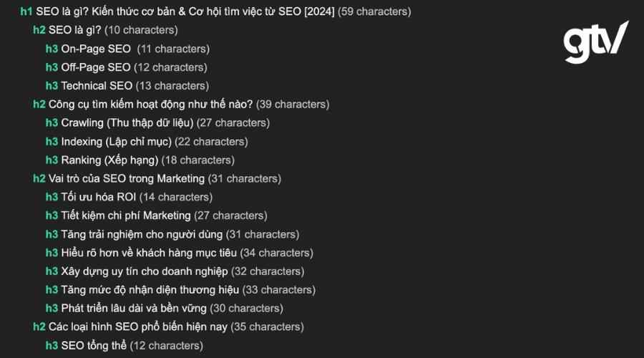Click the 'Tối ưu hóa ROI' heading
644x358 pixels.
98,197
